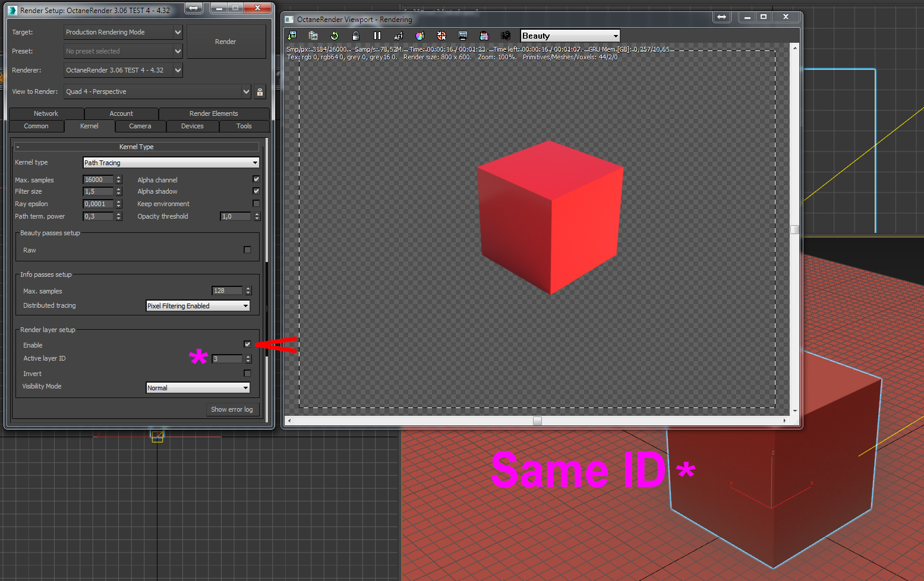Open the Distributed tracing dropdown
This screenshot has height=581, width=924.
point(198,306)
